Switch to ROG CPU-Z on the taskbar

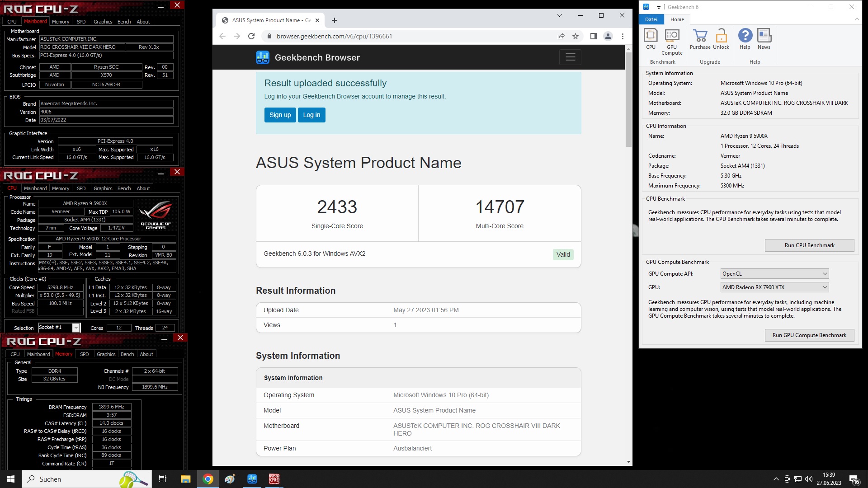coord(274,479)
